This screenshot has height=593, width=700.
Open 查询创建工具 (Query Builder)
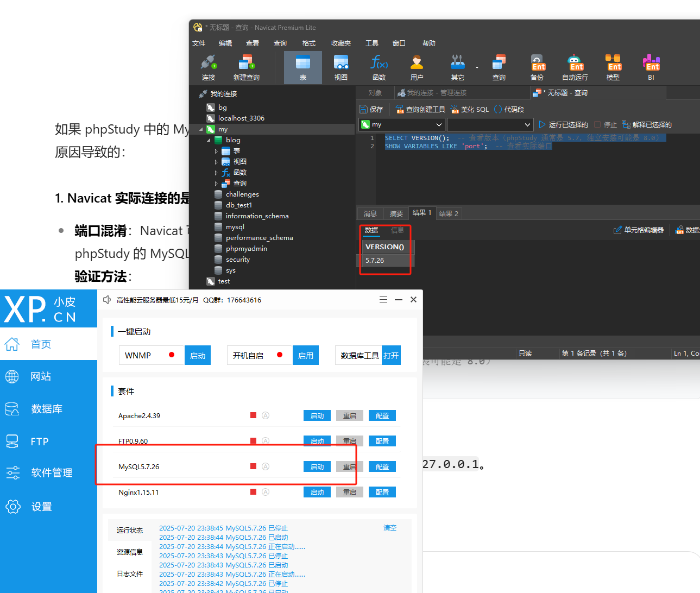pos(421,109)
